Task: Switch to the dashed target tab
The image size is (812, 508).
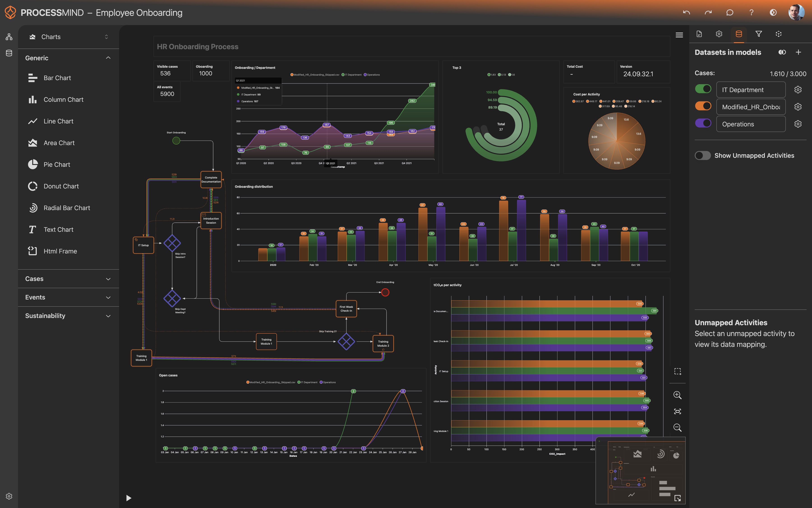Action: tap(778, 34)
